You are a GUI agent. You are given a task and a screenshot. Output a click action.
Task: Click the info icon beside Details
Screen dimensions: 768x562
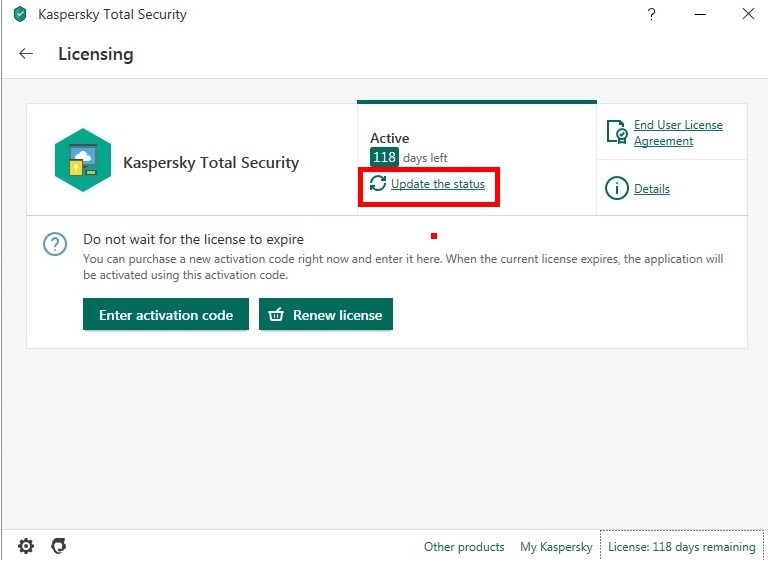point(618,188)
